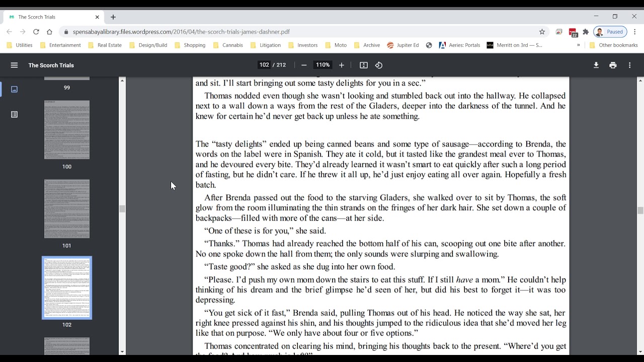
Task: Select the page 102 thumbnail
Action: (67, 288)
